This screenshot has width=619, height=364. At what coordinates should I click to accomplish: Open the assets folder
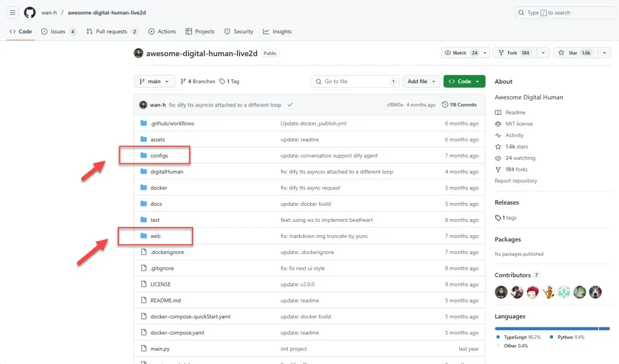(x=158, y=140)
